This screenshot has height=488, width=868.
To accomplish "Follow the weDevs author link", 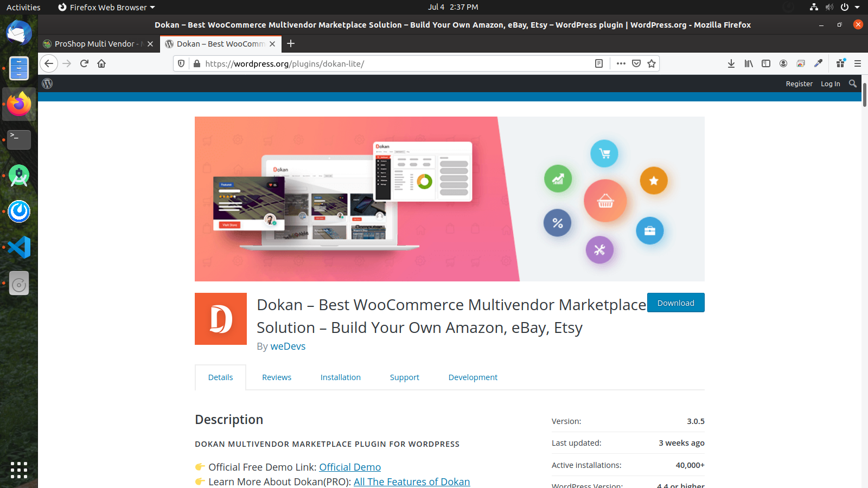I will pyautogui.click(x=288, y=346).
